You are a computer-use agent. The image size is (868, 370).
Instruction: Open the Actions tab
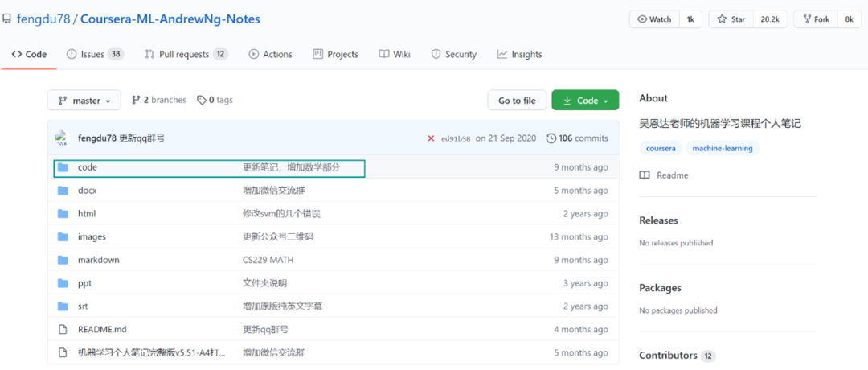(270, 54)
